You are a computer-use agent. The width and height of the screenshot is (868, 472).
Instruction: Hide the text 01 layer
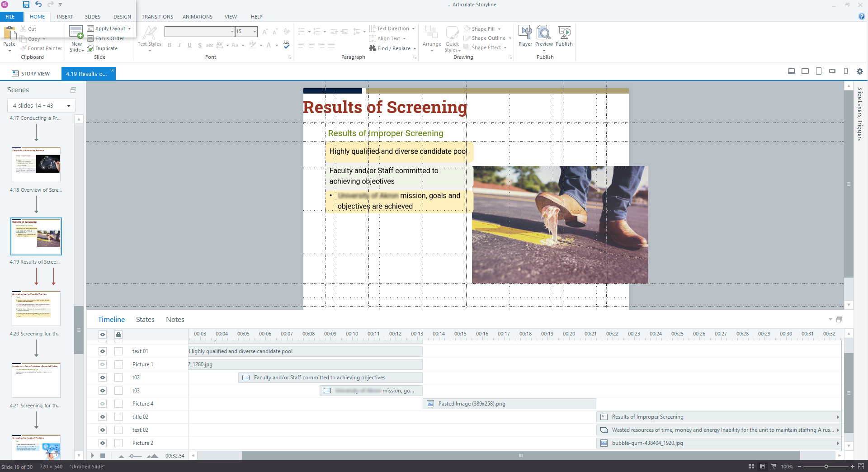coord(103,351)
